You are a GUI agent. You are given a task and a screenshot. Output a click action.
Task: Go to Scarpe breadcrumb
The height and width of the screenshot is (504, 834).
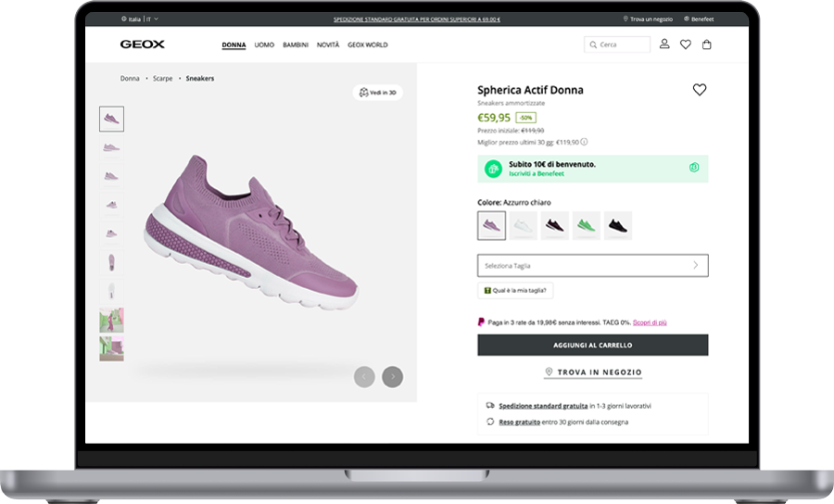coord(163,78)
